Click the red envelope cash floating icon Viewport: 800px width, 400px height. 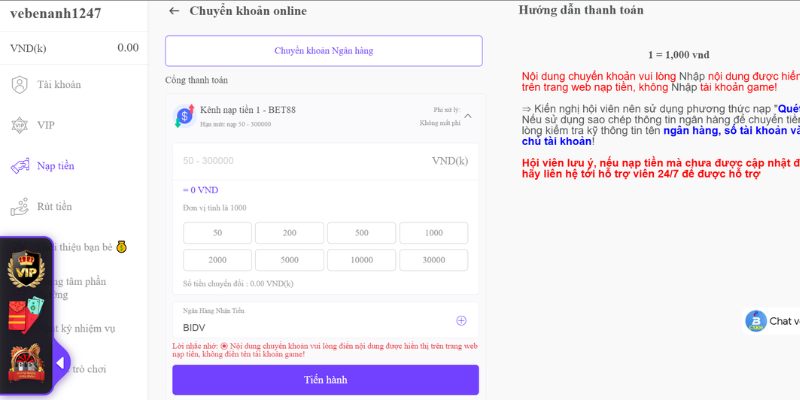[x=25, y=313]
